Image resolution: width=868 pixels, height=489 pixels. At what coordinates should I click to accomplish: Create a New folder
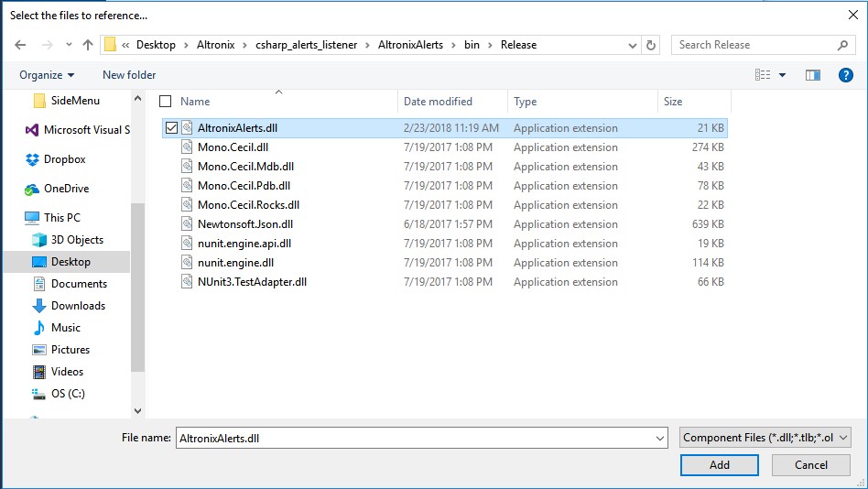coord(129,75)
